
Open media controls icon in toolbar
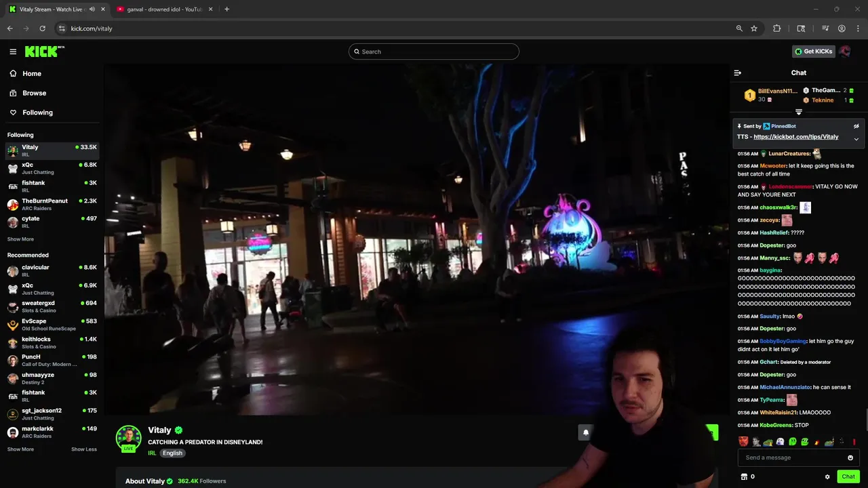pos(825,28)
